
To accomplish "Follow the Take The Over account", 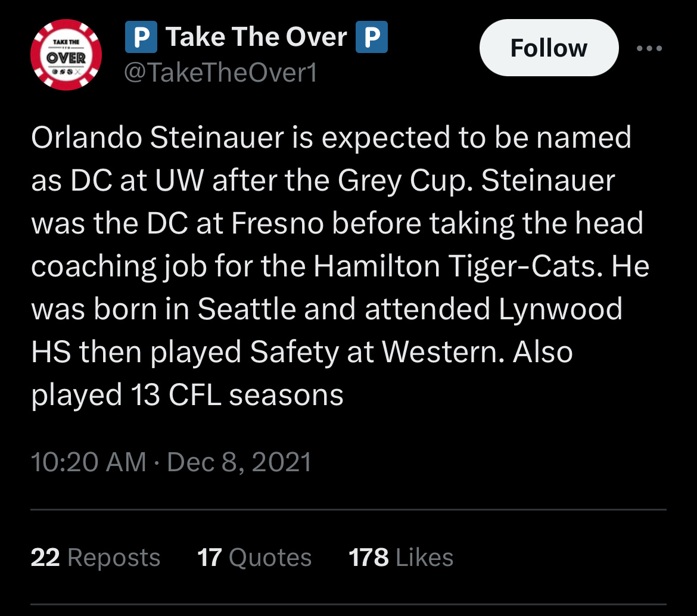I will (549, 48).
